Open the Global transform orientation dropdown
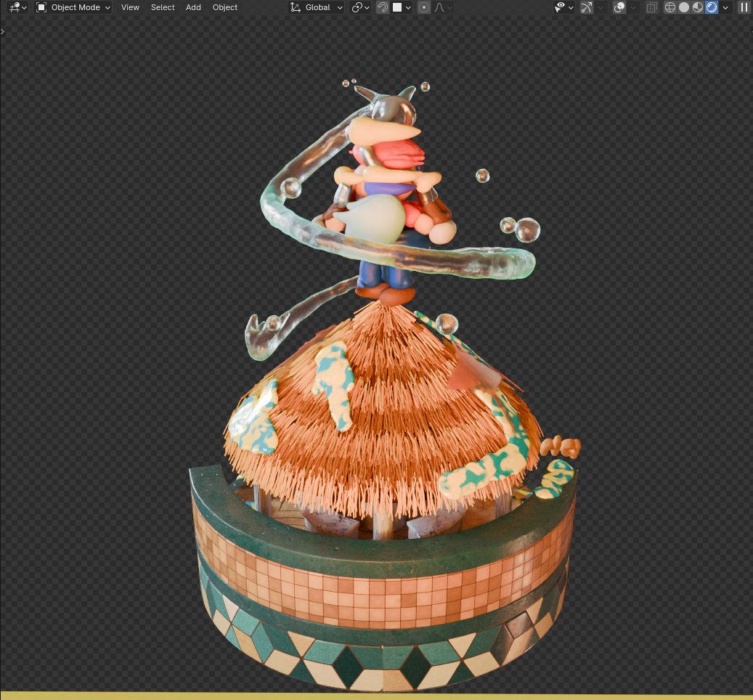This screenshot has height=700, width=753. click(x=317, y=7)
